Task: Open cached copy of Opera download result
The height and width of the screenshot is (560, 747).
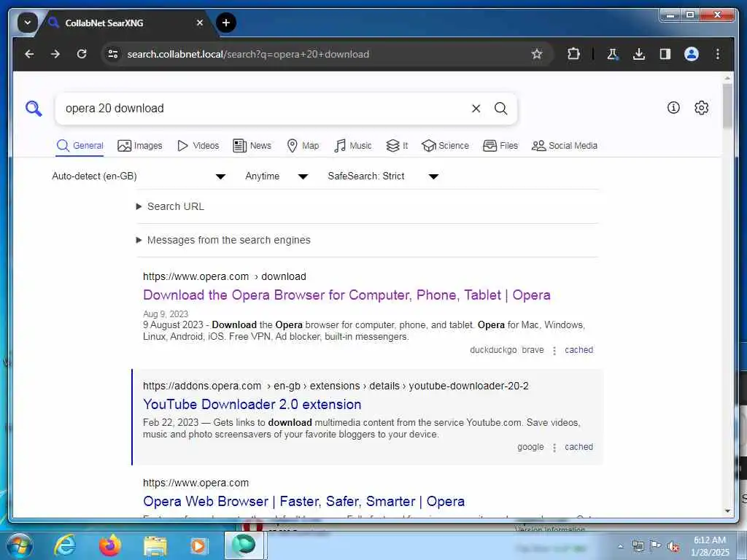Action: pos(578,350)
